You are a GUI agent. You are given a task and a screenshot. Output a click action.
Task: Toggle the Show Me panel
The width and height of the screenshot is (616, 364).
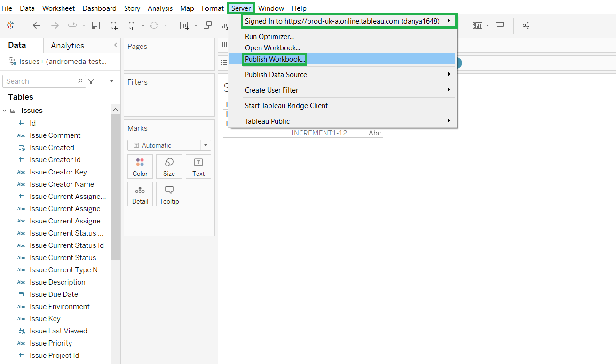pos(477,25)
